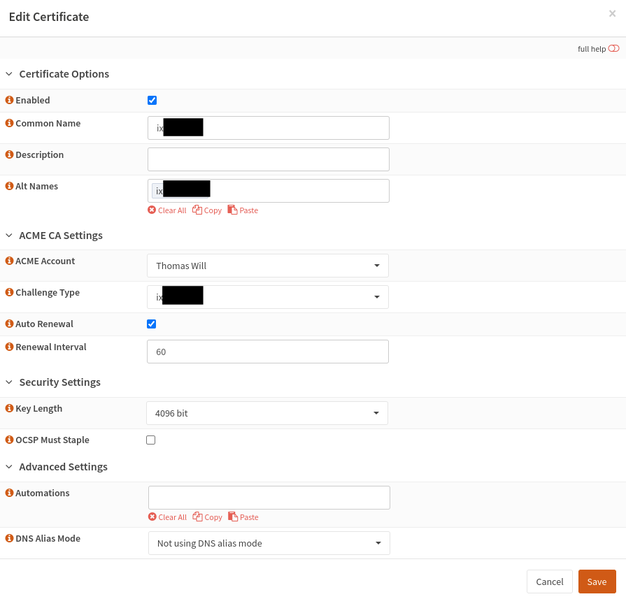Click Copy icon under Alt Names
Screen dimensions: 626x599
pos(197,210)
